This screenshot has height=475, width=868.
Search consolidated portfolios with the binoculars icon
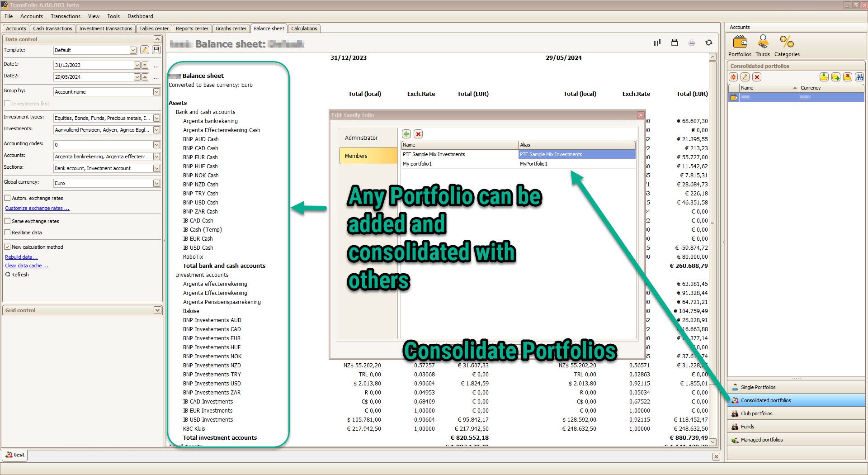tap(859, 77)
